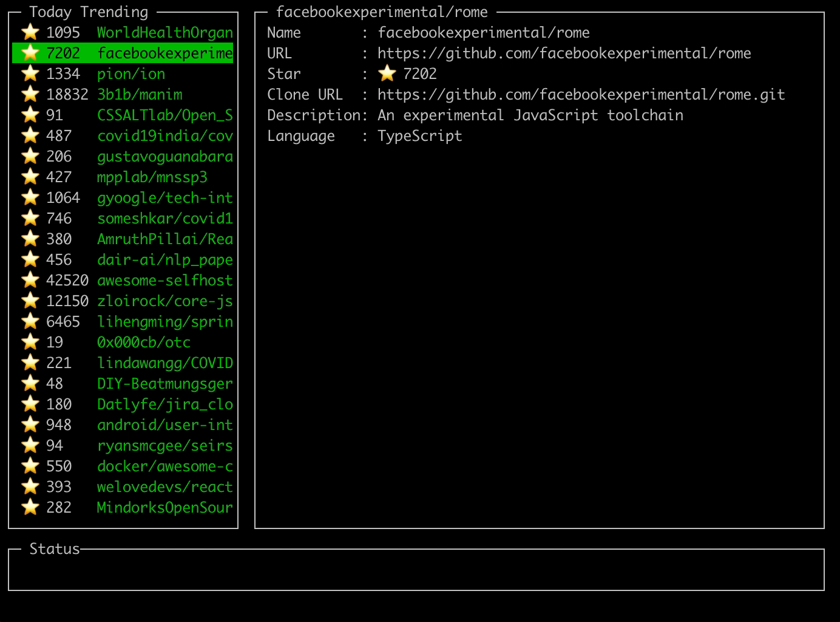The width and height of the screenshot is (840, 622).
Task: Select awesome-selfhost repository
Action: coord(123,280)
